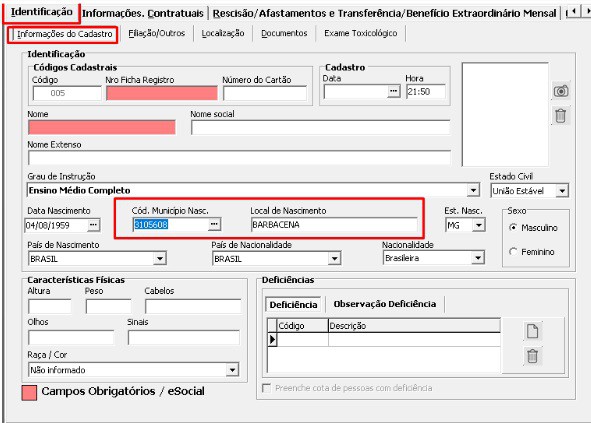591x423 pixels.
Task: Open the Estado Civil dropdown
Action: [562, 191]
